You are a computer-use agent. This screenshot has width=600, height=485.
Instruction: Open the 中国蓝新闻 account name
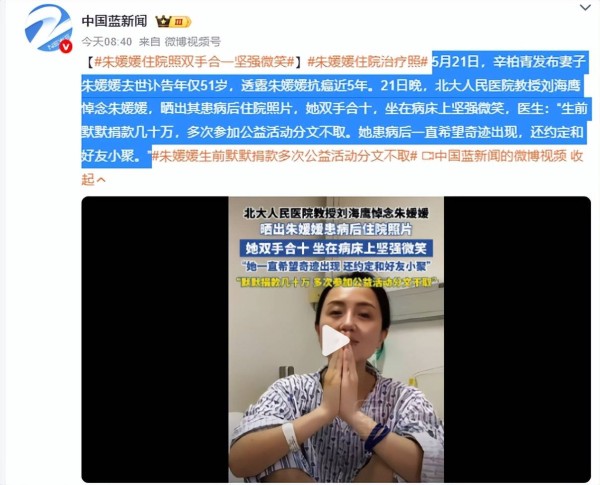114,21
